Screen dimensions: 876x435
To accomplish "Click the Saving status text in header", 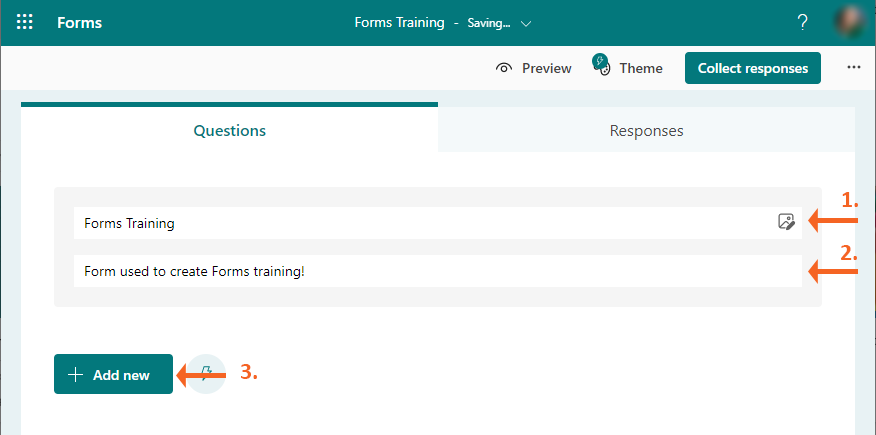I will (488, 23).
